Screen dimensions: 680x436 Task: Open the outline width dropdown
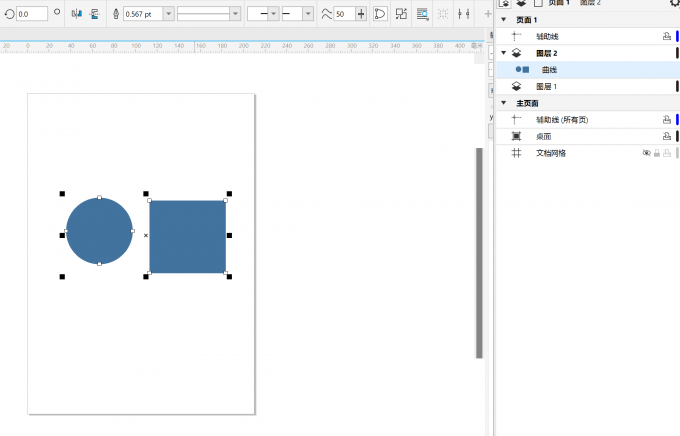click(x=168, y=14)
